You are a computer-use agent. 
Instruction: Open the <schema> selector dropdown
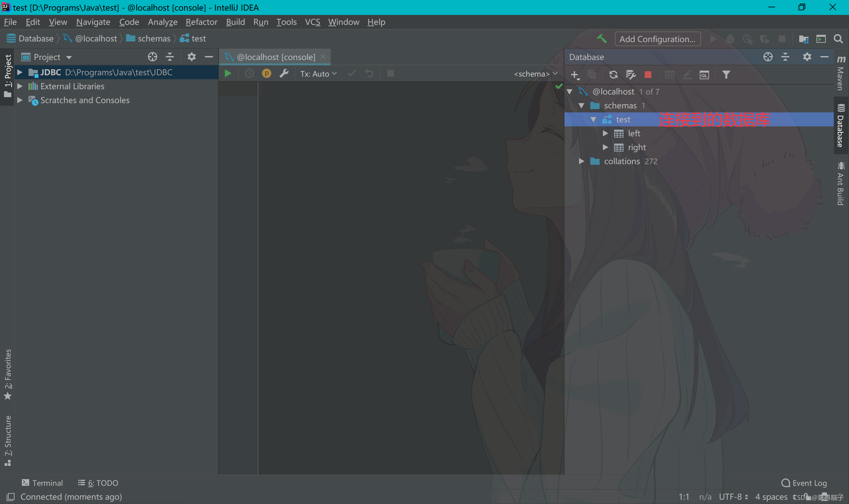536,74
